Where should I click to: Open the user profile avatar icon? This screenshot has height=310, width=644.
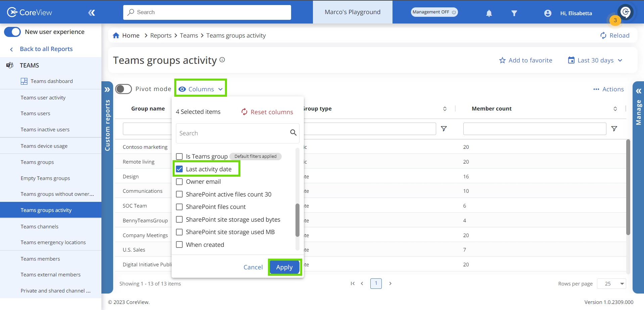coord(548,13)
